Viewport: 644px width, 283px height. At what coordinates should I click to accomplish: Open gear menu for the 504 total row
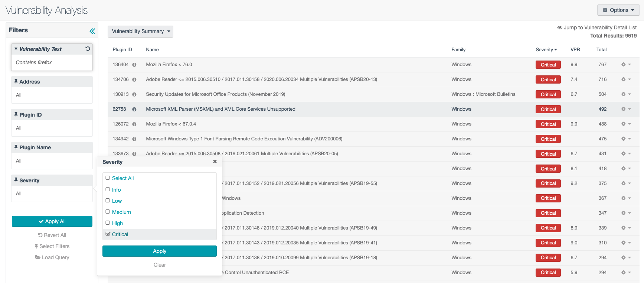[x=626, y=94]
